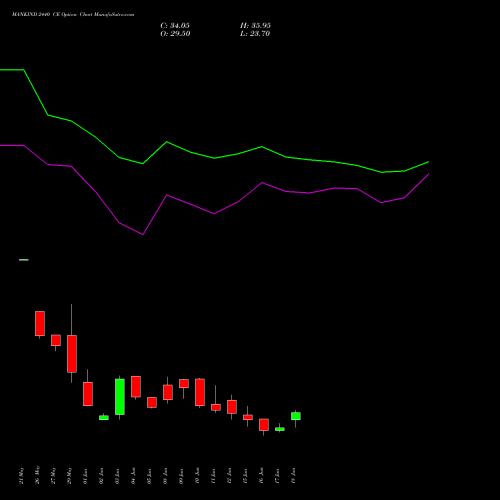
Task: Click the small green candle for 02 Jun
Action: tap(104, 417)
